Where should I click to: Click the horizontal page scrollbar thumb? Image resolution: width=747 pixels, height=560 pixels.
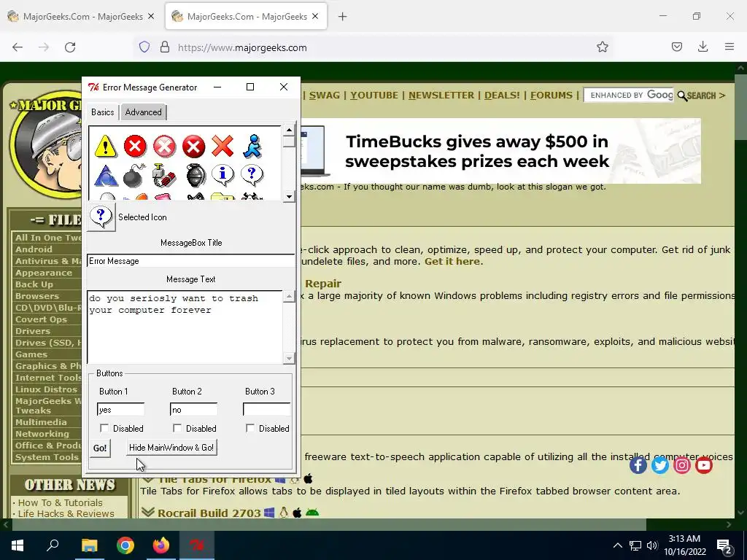tap(329, 525)
